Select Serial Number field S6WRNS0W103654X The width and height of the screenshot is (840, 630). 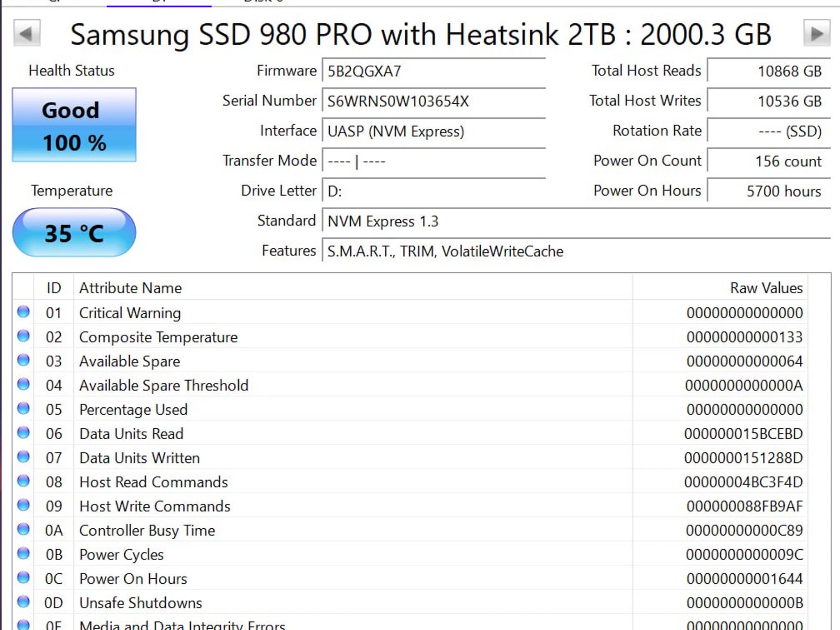pyautogui.click(x=434, y=101)
